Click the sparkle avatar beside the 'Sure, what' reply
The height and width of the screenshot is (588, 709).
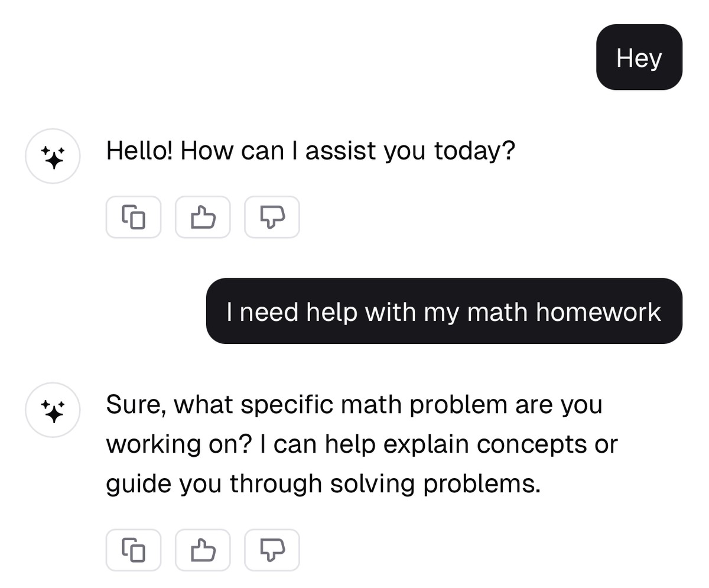point(53,410)
